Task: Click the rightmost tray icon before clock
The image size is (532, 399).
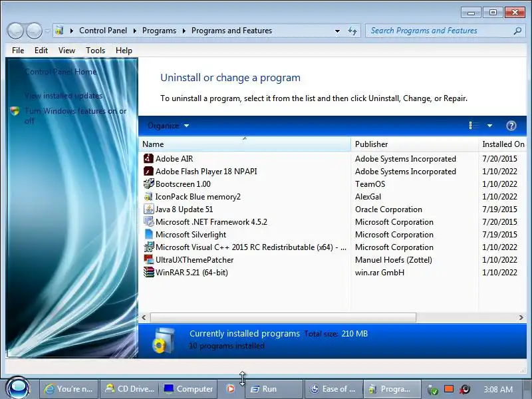Action: [465, 389]
